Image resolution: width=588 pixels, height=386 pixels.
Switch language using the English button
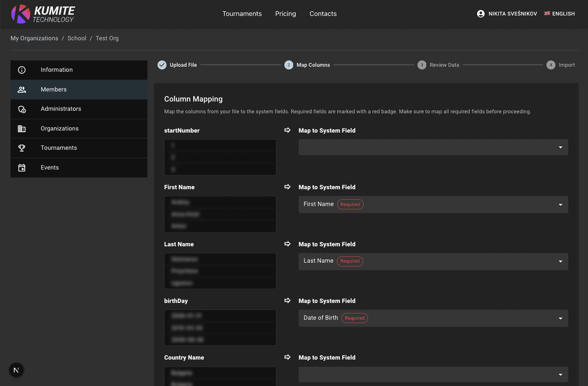coord(559,14)
